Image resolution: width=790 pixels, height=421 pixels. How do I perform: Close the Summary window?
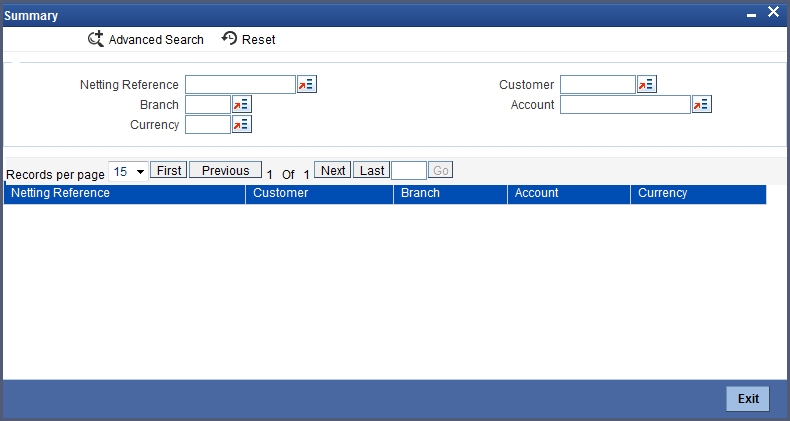pyautogui.click(x=773, y=12)
